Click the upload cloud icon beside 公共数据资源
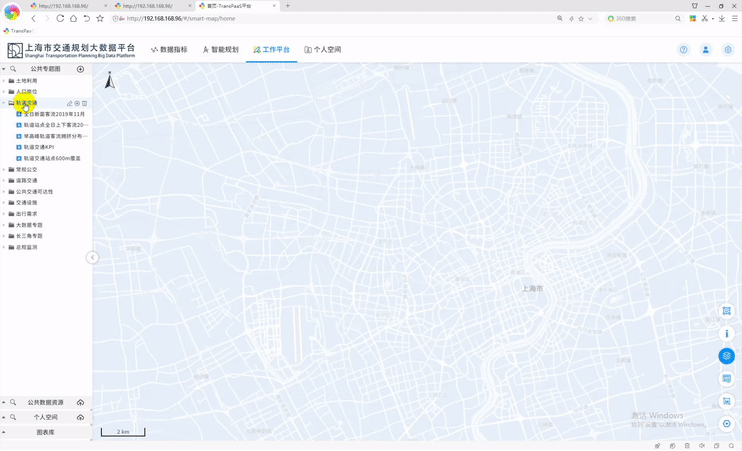The width and height of the screenshot is (742, 451). pyautogui.click(x=81, y=403)
